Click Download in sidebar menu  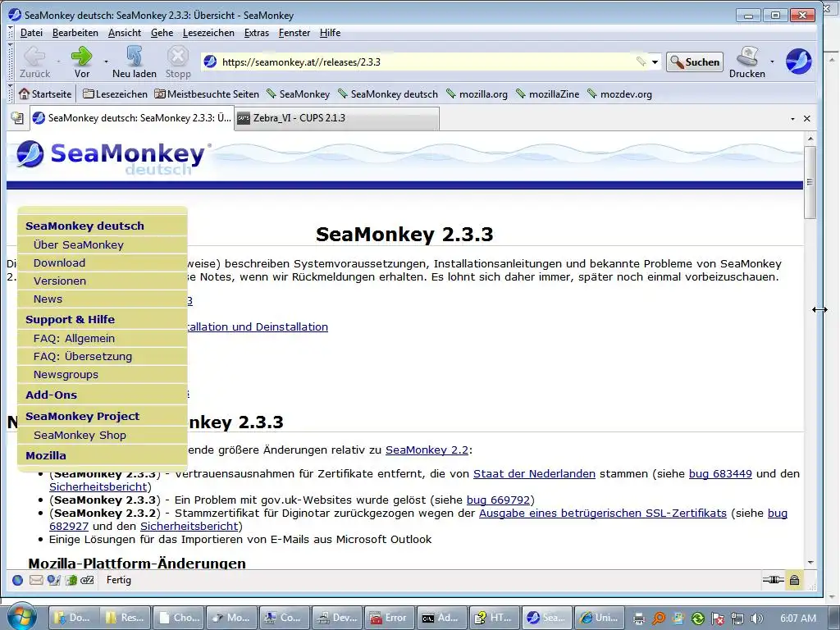[59, 263]
